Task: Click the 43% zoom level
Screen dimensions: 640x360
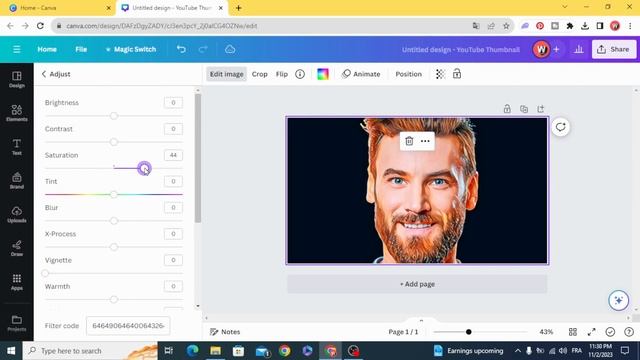Action: pyautogui.click(x=546, y=332)
